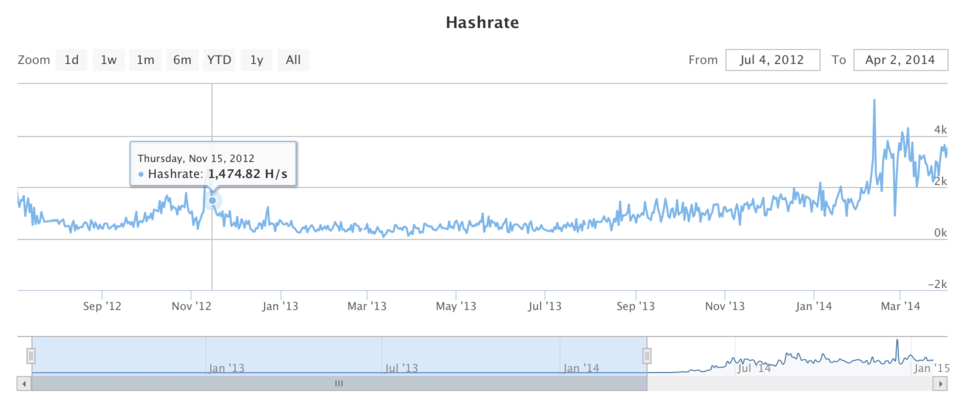Viewport: 965px width, 417px height.
Task: Set zoom to 1m
Action: (x=145, y=60)
